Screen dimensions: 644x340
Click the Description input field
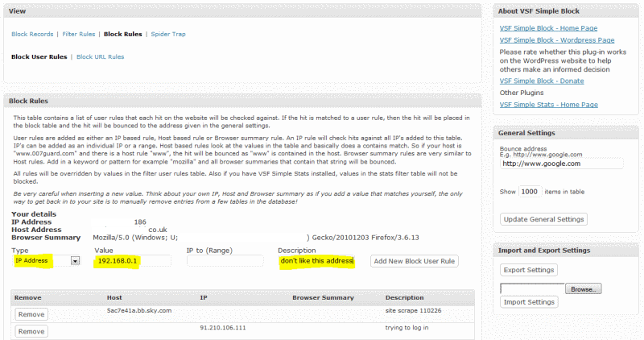(316, 261)
